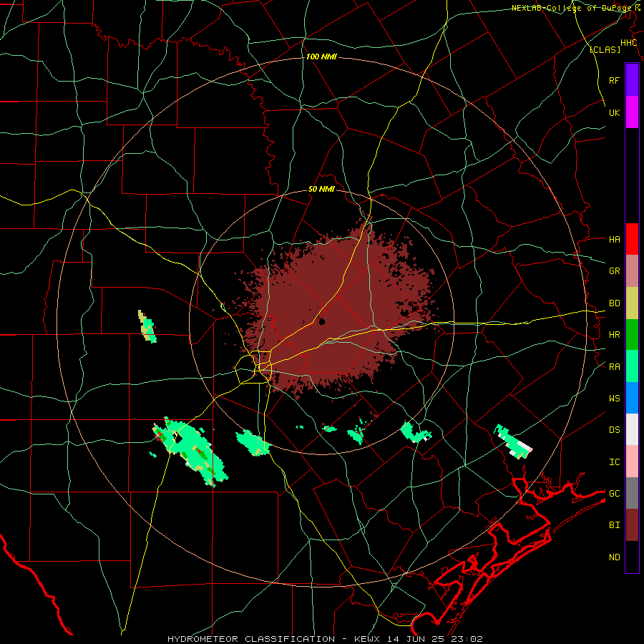Click the "HYDROMETEOR CLASSIFICATION" title text
The height and width of the screenshot is (644, 644).
tap(251, 639)
